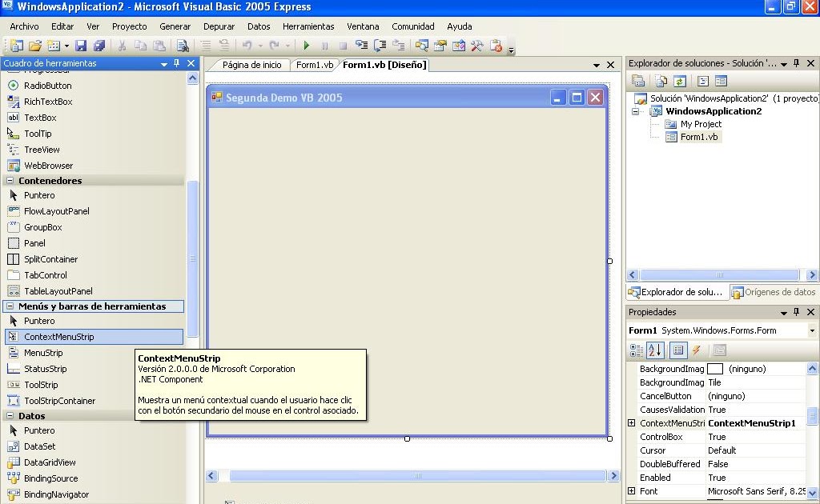Collapse the Contenedores toolbox group
The height and width of the screenshot is (504, 820).
pyautogui.click(x=10, y=180)
